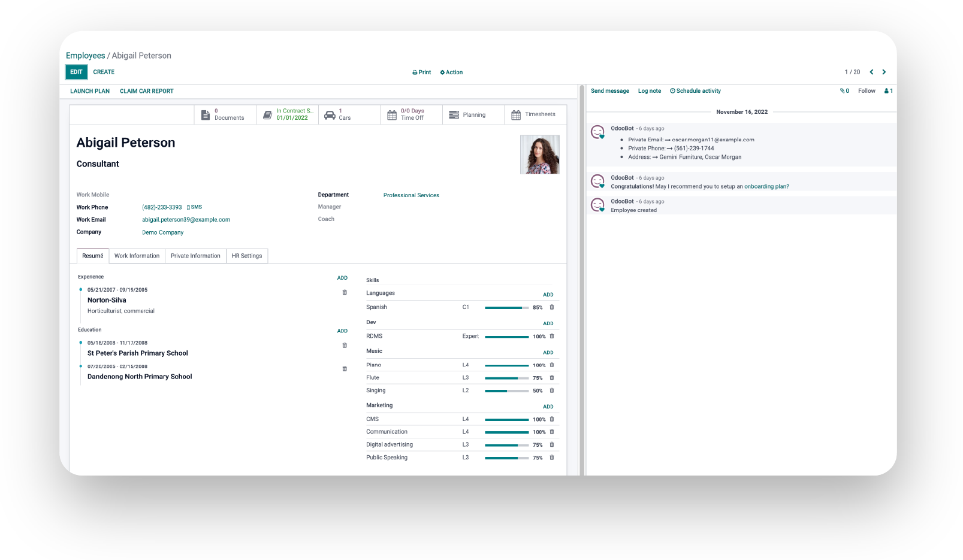Select the Private Information tab
This screenshot has height=560, width=963.
tap(195, 256)
